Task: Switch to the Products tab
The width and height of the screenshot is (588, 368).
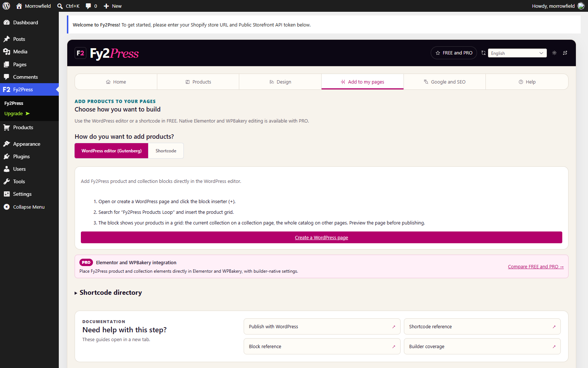Action: point(198,82)
